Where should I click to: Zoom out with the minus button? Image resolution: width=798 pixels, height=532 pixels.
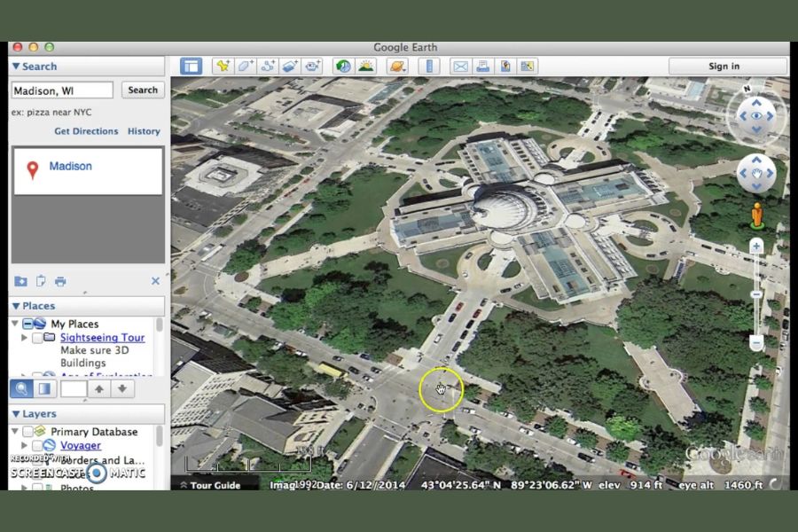click(x=756, y=342)
